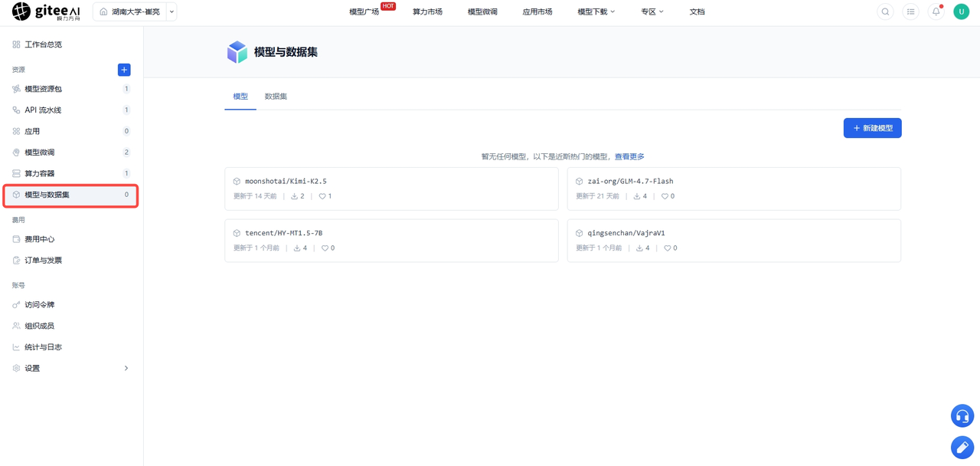Click the large 模型与数据集 page cube icon

point(237,52)
